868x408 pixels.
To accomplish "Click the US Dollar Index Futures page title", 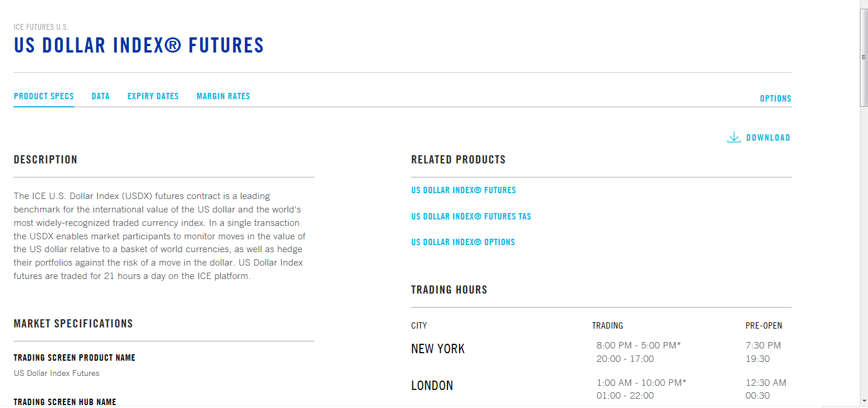I will [x=139, y=46].
